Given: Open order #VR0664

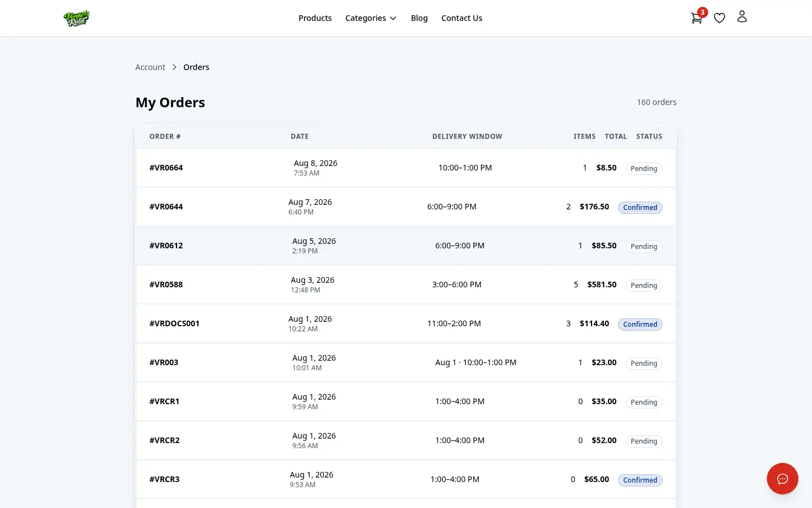Looking at the screenshot, I should pyautogui.click(x=406, y=168).
